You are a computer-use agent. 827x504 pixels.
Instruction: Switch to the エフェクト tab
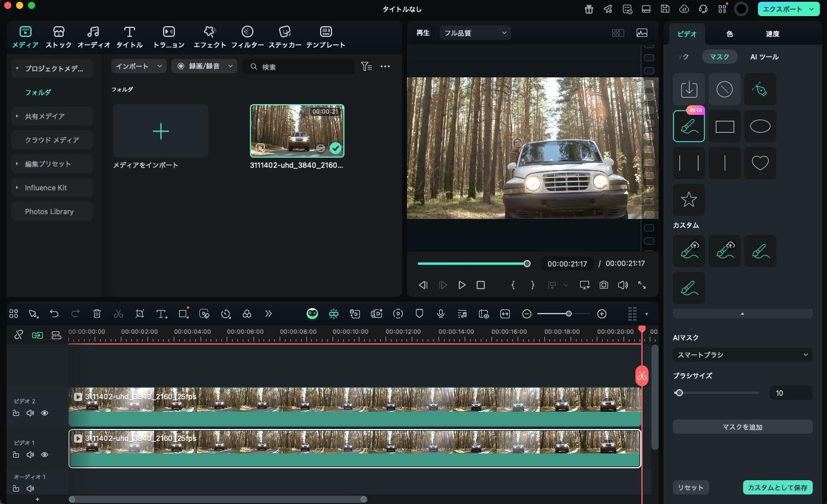tap(209, 37)
